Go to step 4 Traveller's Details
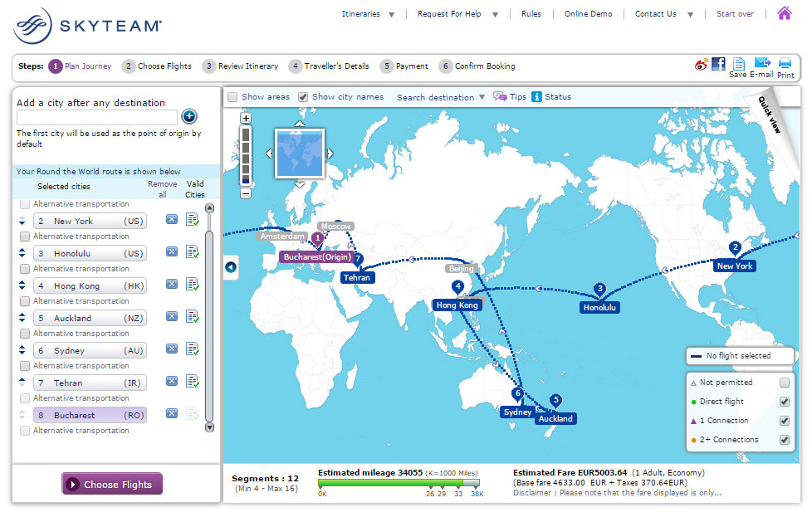 [329, 66]
